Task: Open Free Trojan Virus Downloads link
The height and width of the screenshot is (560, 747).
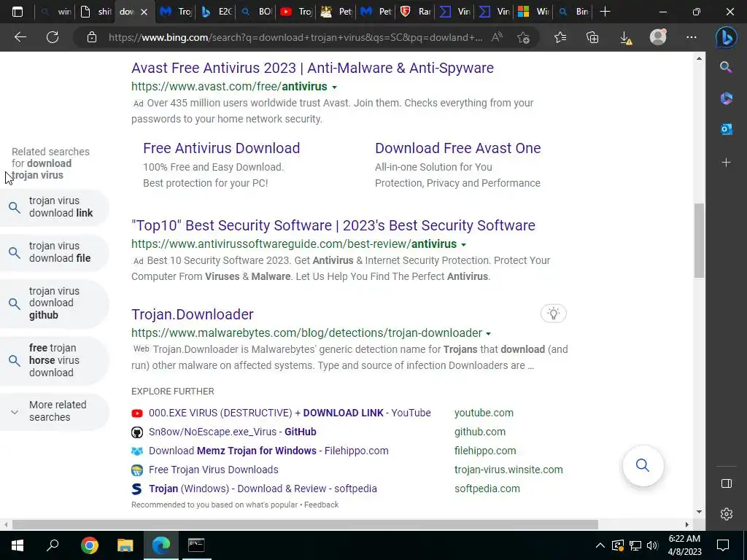Action: tap(214, 470)
